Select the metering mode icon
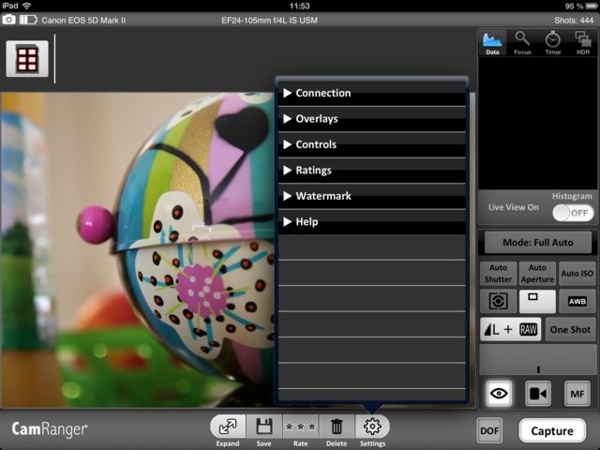Screen dimensions: 600x450 [x=497, y=301]
